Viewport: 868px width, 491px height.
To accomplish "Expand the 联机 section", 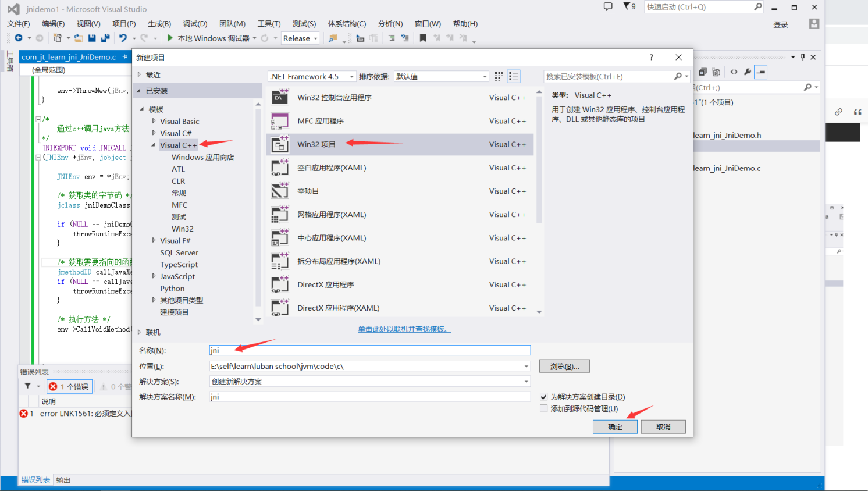I will coord(139,332).
